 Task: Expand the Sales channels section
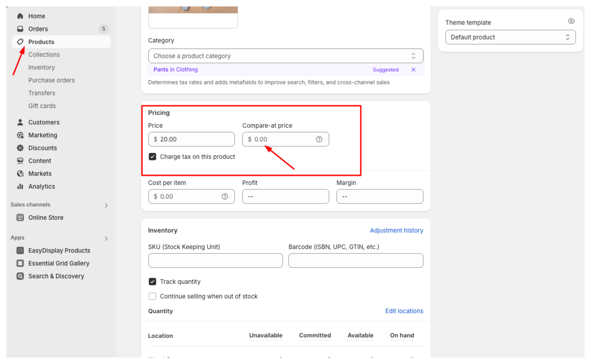106,205
